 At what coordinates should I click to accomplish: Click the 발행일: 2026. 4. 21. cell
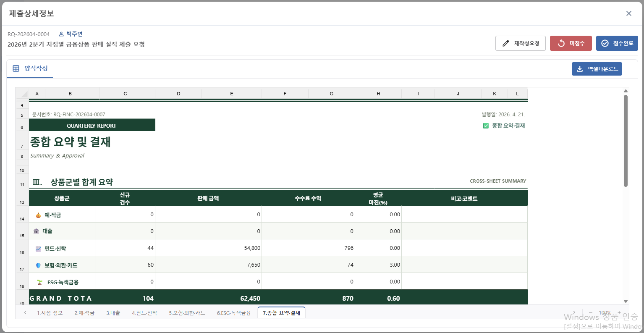[503, 114]
